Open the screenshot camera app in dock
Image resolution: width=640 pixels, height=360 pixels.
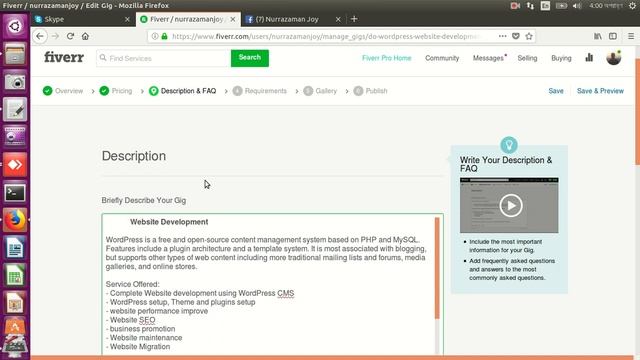pyautogui.click(x=15, y=82)
